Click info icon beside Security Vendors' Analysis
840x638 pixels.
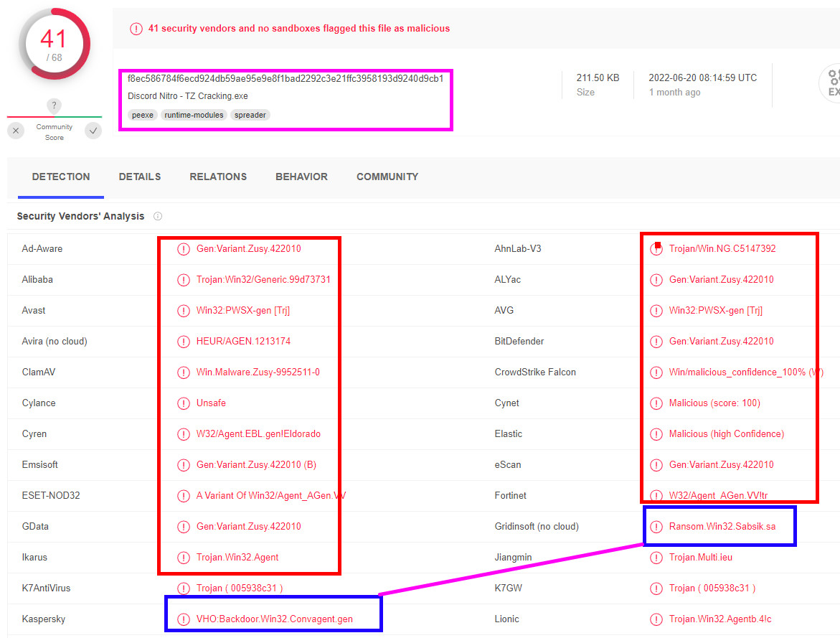point(158,216)
